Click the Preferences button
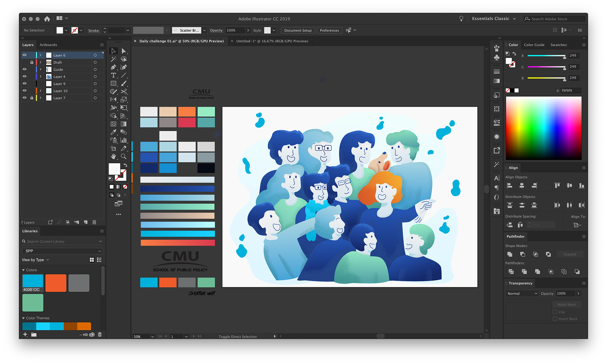The height and width of the screenshot is (364, 607). (329, 30)
